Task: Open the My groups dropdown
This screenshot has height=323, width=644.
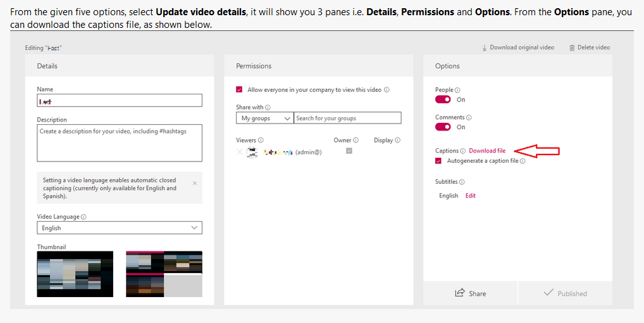Action: click(x=265, y=118)
